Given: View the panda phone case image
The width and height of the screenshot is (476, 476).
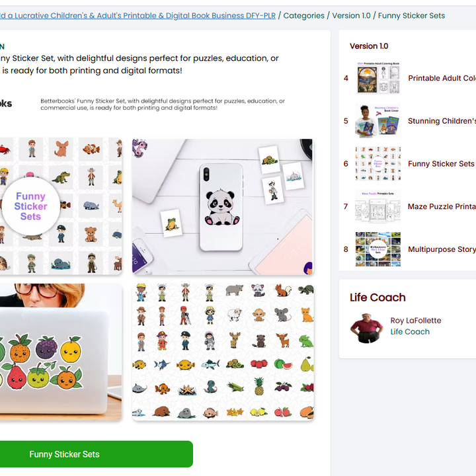Looking at the screenshot, I should [x=223, y=207].
